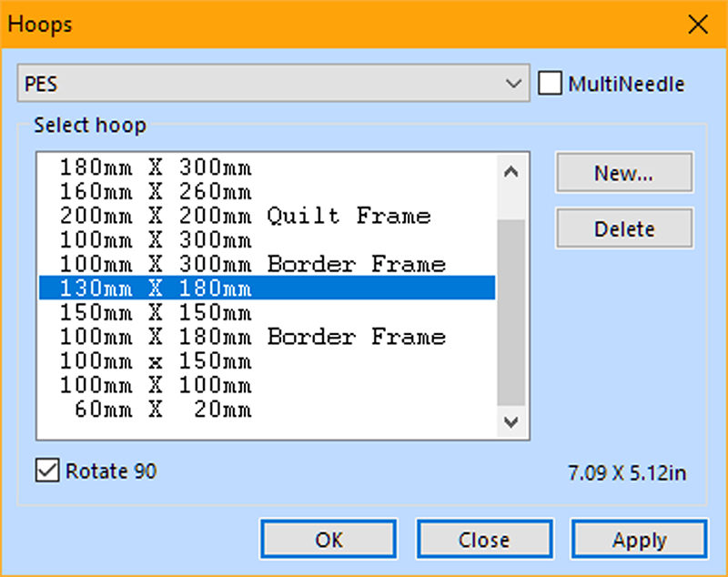
Task: Click the hoop list scrollbar thumb
Action: 511,309
